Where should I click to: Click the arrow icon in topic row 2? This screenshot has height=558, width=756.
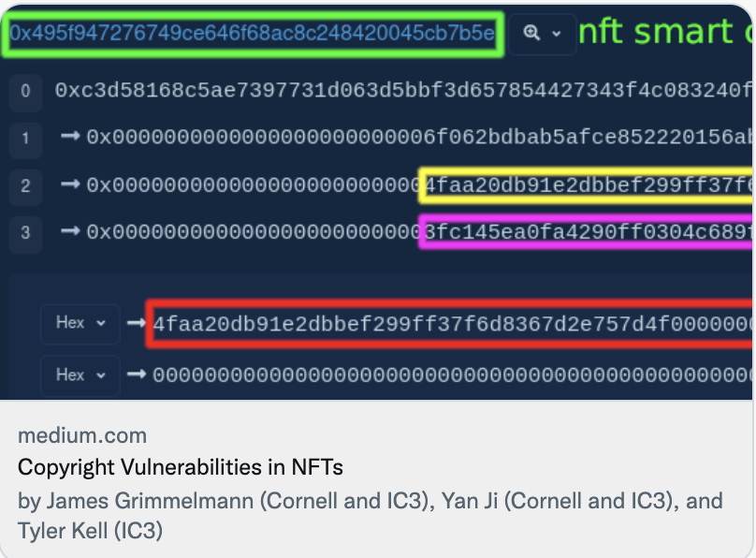pyautogui.click(x=70, y=184)
